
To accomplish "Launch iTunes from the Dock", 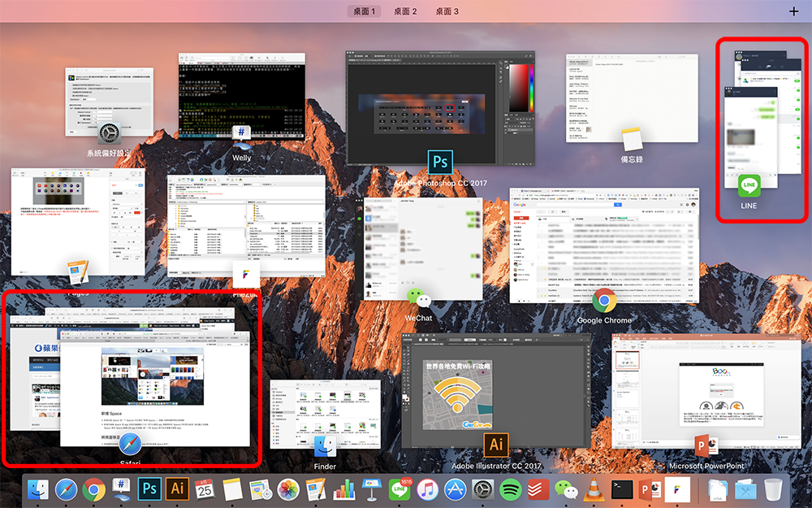I will (427, 489).
